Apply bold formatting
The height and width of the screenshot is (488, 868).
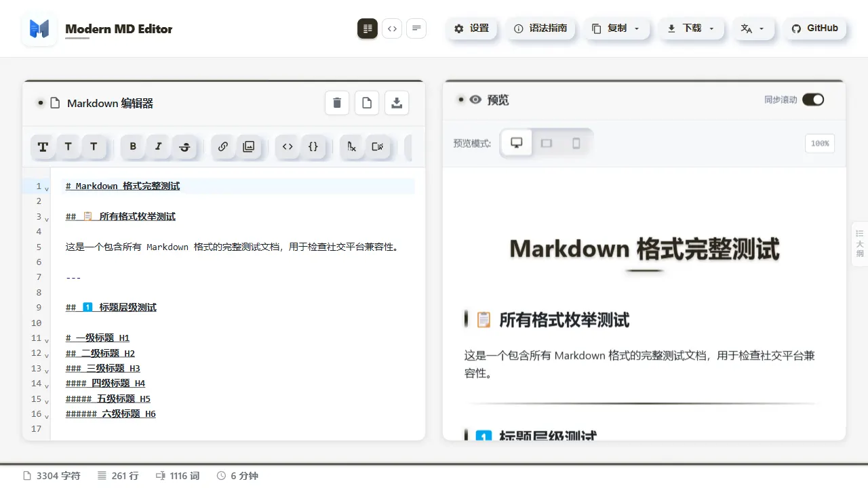133,146
